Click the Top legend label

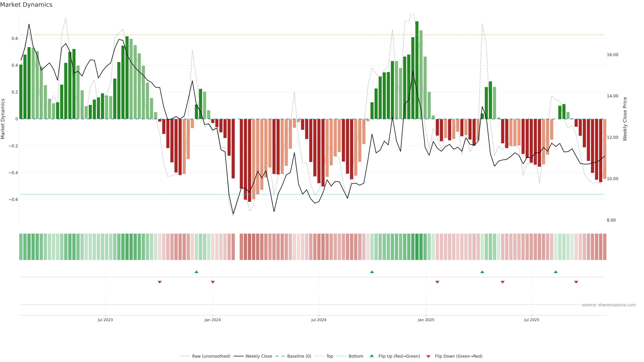coord(330,356)
